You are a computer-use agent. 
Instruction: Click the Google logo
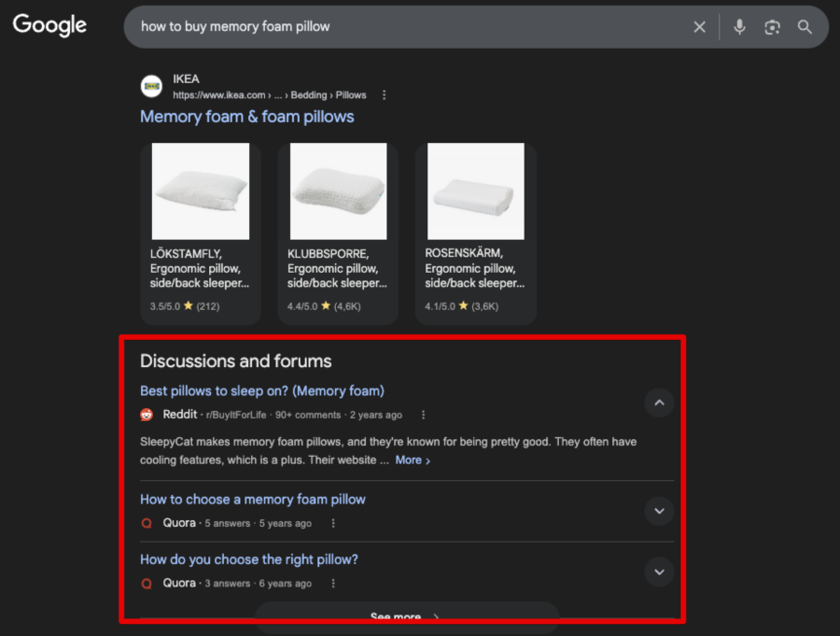tap(49, 25)
